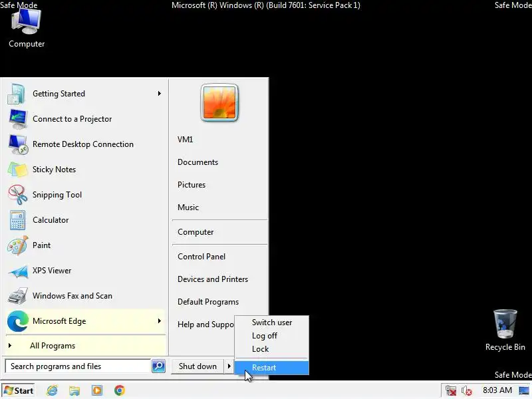Click the XPS Viewer paper plane icon
This screenshot has height=399, width=532.
(18, 271)
